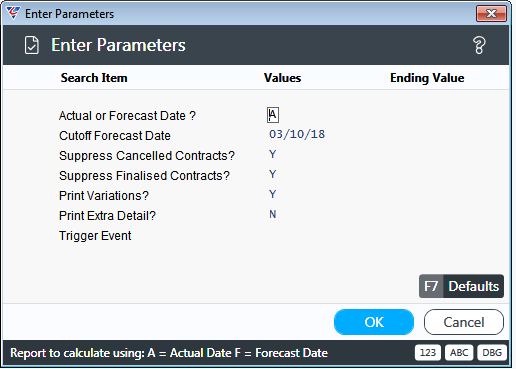Click the ABC status indicator
The image size is (516, 369).
point(459,353)
